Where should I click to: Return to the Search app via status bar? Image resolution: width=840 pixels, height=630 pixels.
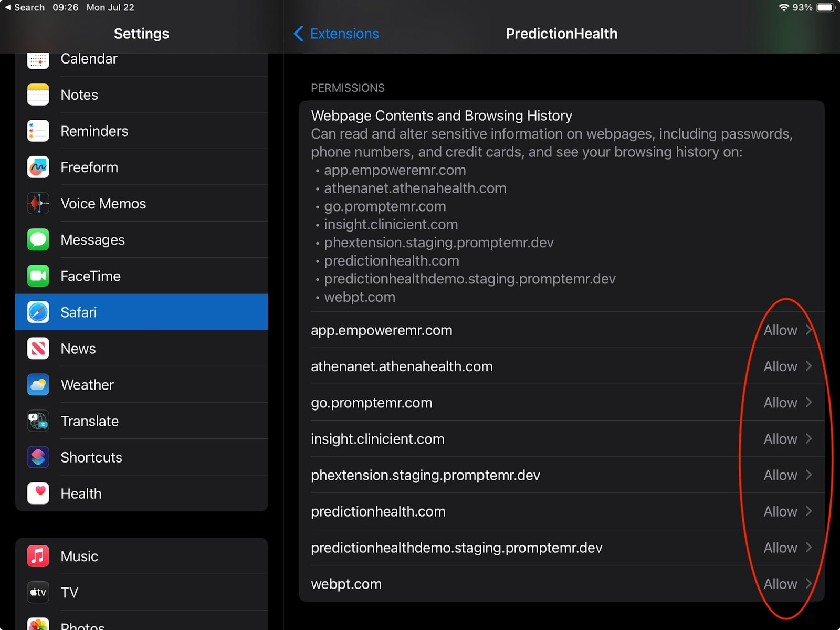25,7
